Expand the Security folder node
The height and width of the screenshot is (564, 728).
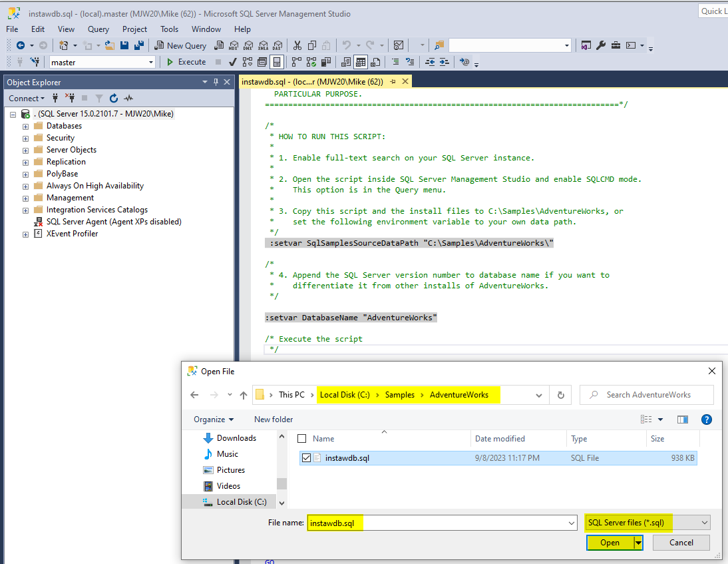25,139
